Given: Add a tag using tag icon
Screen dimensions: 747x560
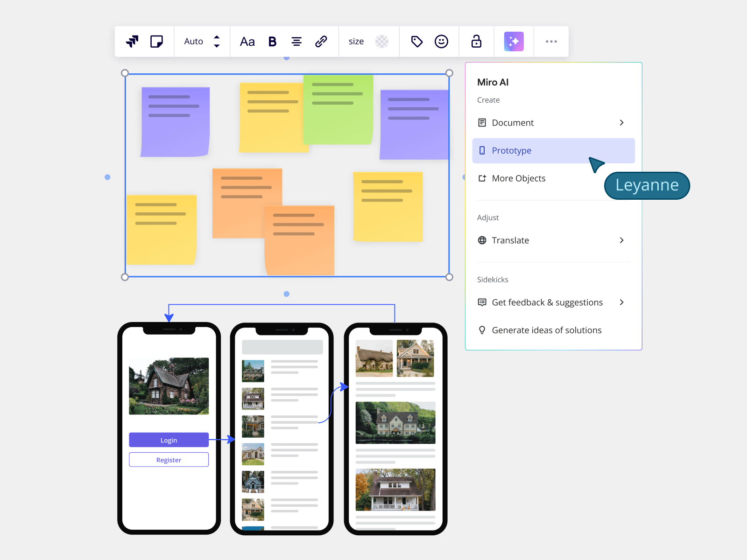Looking at the screenshot, I should pos(417,42).
